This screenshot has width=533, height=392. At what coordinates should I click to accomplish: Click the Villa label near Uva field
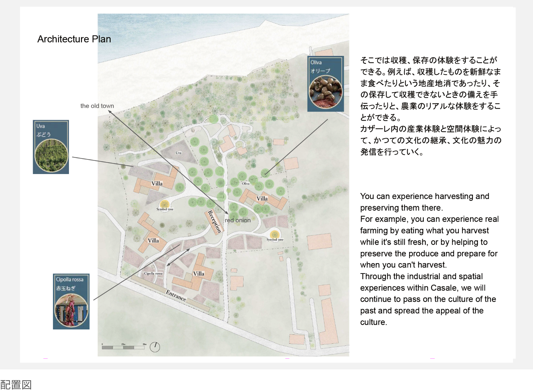(x=157, y=184)
